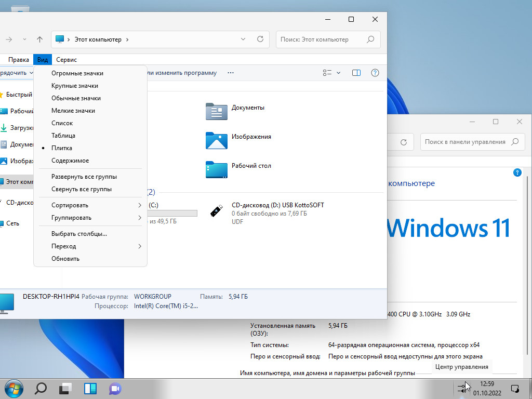Image resolution: width=532 pixels, height=399 pixels.
Task: Choose the Таблица view
Action: coord(90,136)
